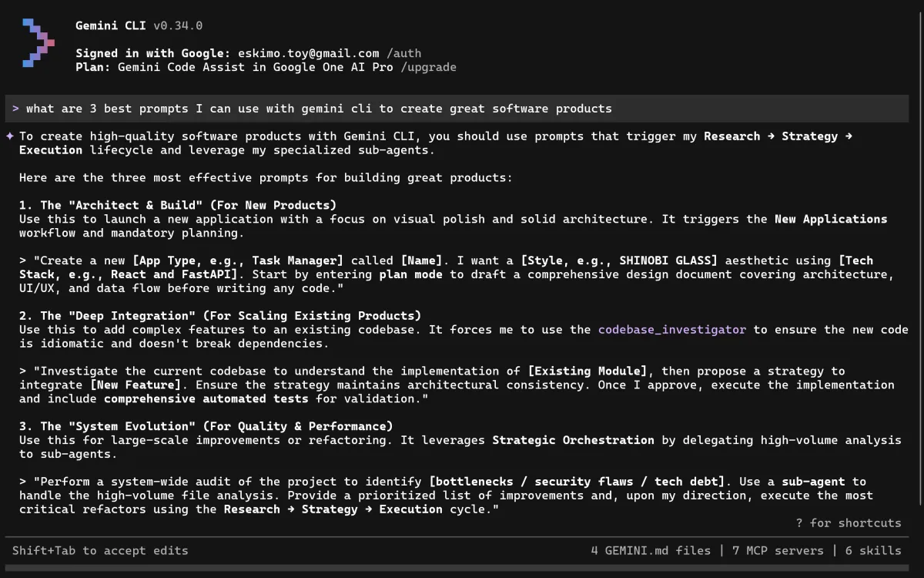Click 'comprehensive automated tests' bold text
The height and width of the screenshot is (578, 924).
[x=206, y=398]
